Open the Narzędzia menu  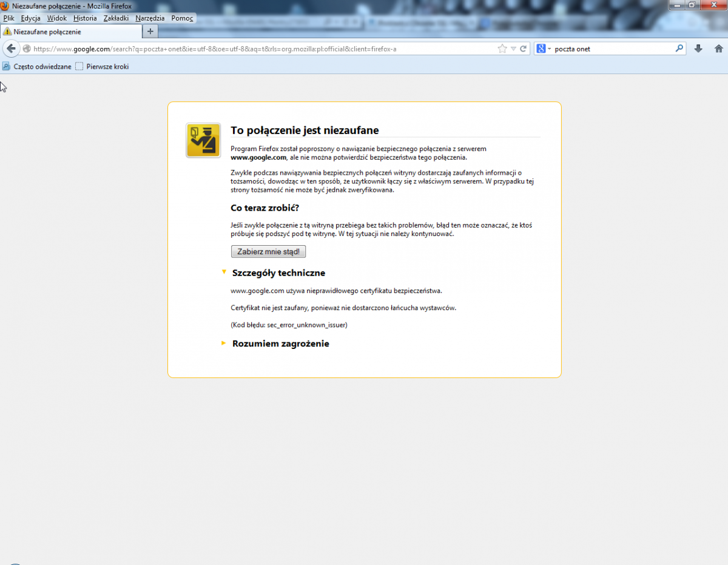click(150, 18)
